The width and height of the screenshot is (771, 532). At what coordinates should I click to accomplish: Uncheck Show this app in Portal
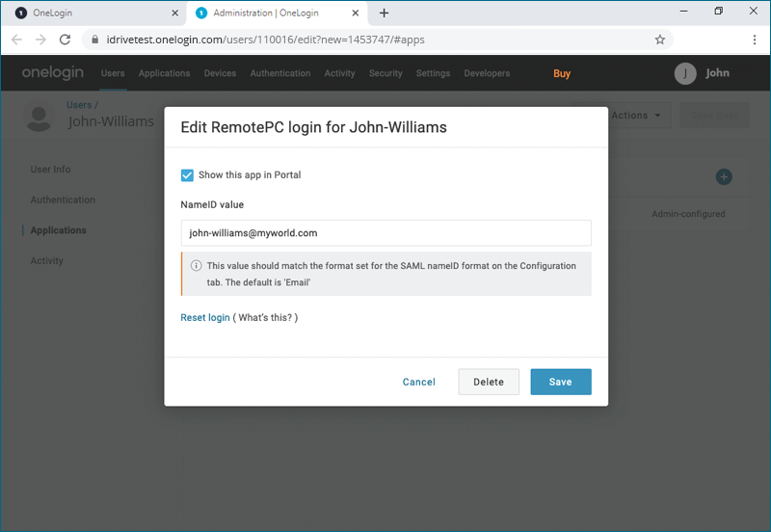(188, 175)
